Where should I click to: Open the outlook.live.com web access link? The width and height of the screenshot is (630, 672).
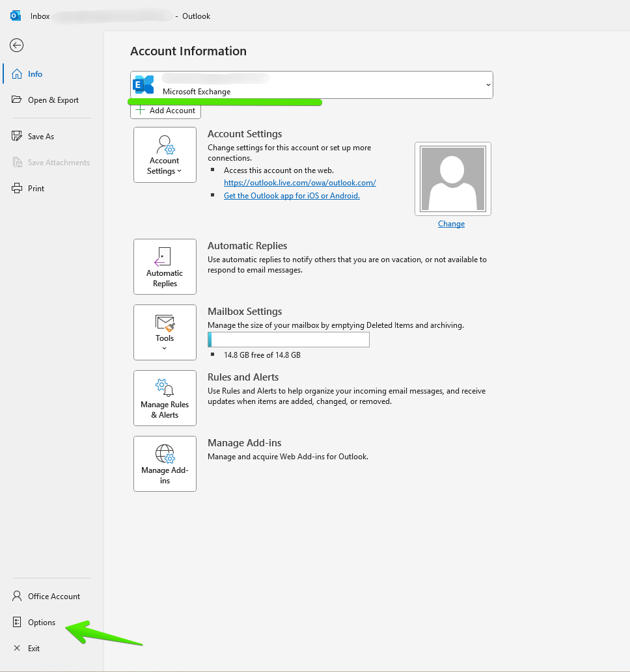coord(300,183)
